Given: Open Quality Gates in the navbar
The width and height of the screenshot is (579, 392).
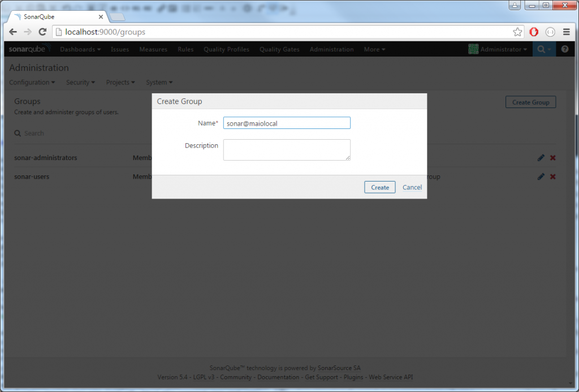Looking at the screenshot, I should 279,49.
